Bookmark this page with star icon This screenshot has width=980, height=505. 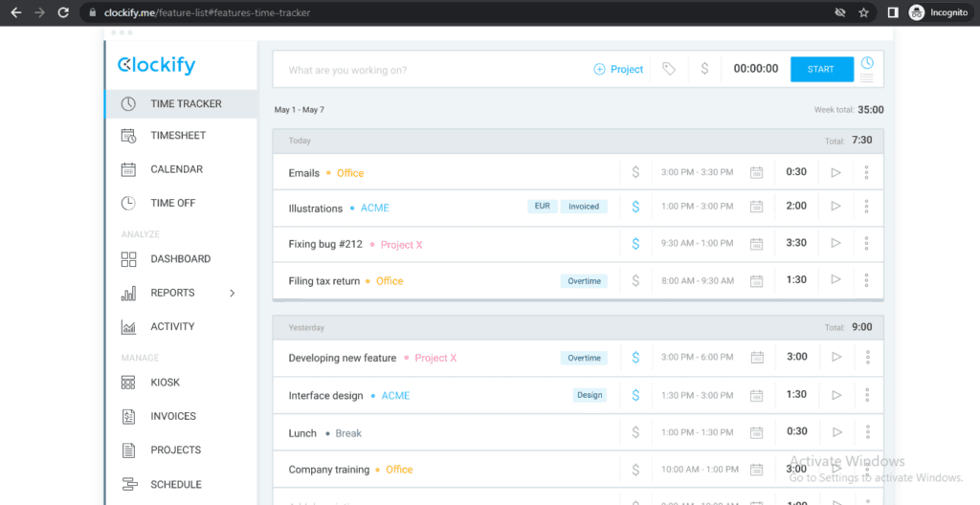[x=863, y=12]
